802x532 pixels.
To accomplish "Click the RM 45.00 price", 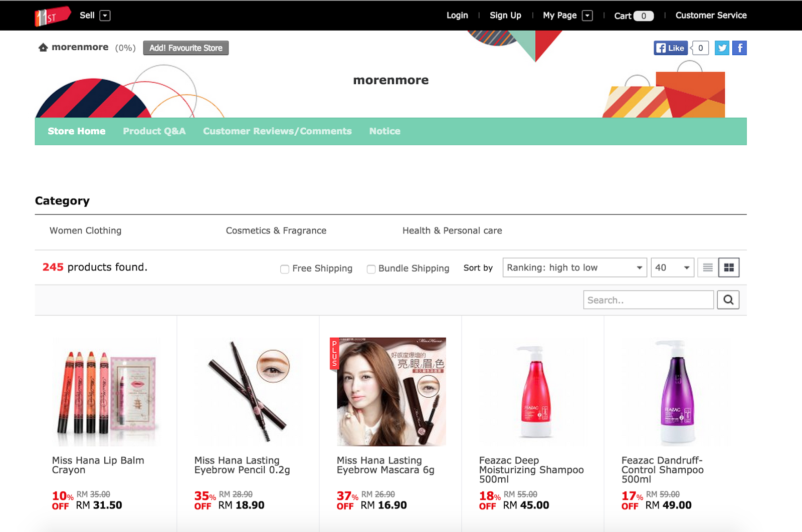I will (x=526, y=505).
